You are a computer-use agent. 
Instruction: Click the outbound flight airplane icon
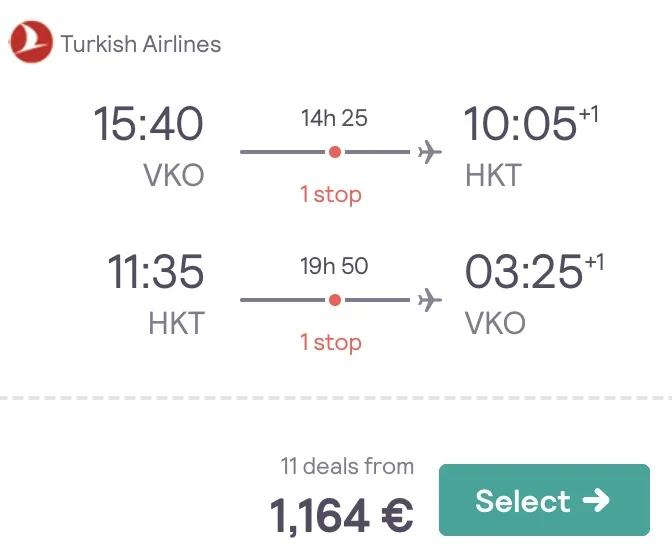[429, 152]
